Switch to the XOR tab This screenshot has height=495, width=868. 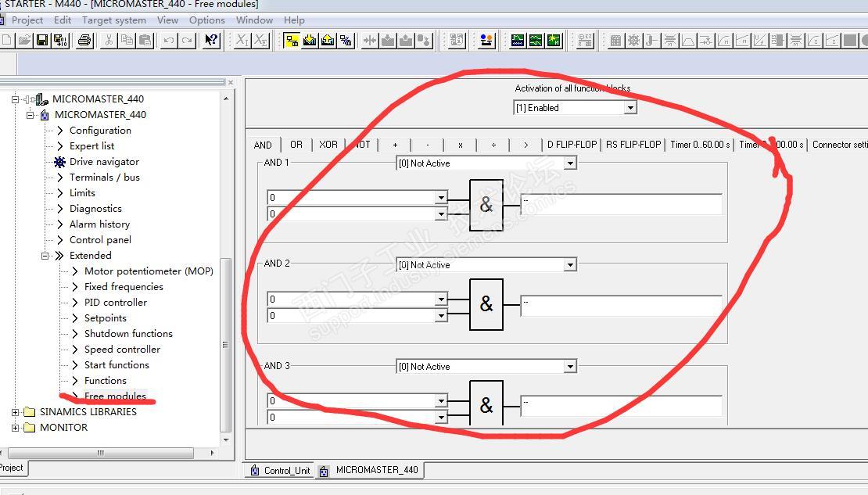(x=328, y=145)
